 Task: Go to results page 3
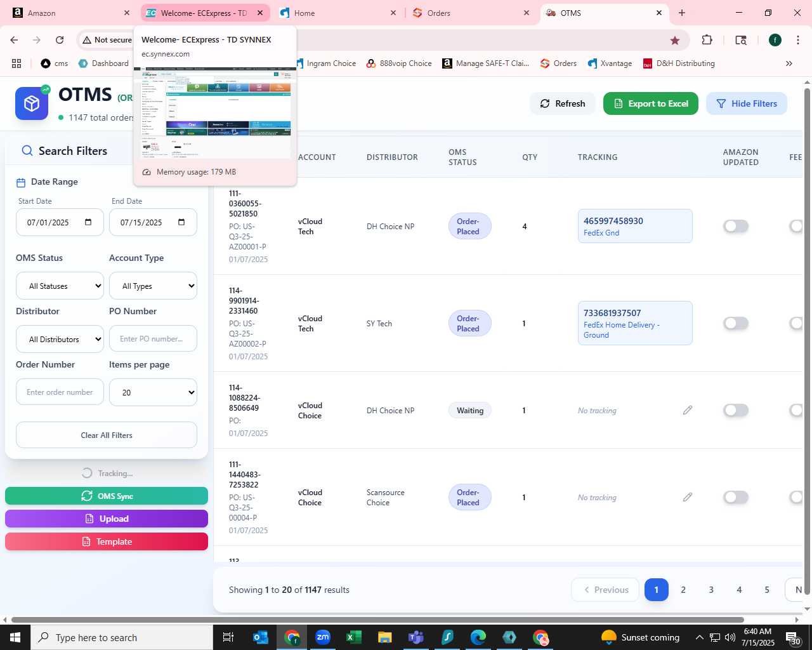pyautogui.click(x=711, y=590)
